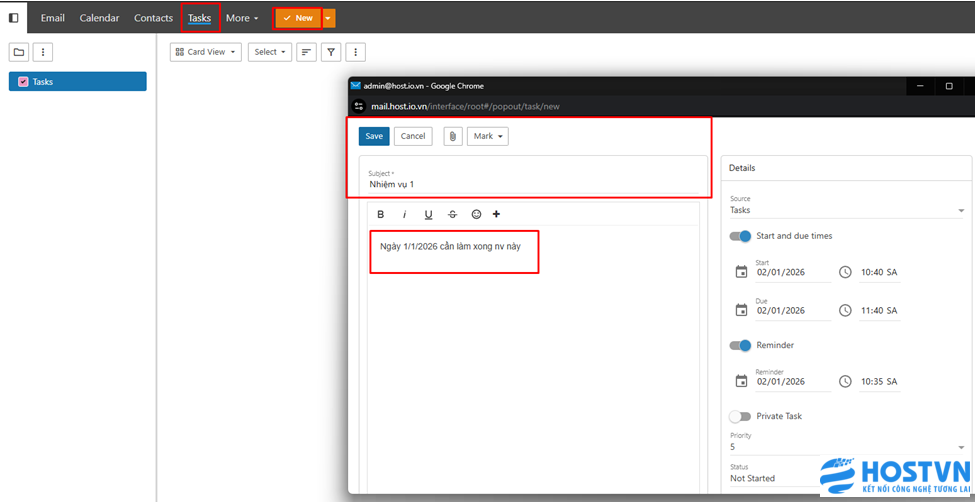
Task: Apply strikethrough formatting
Action: (452, 214)
